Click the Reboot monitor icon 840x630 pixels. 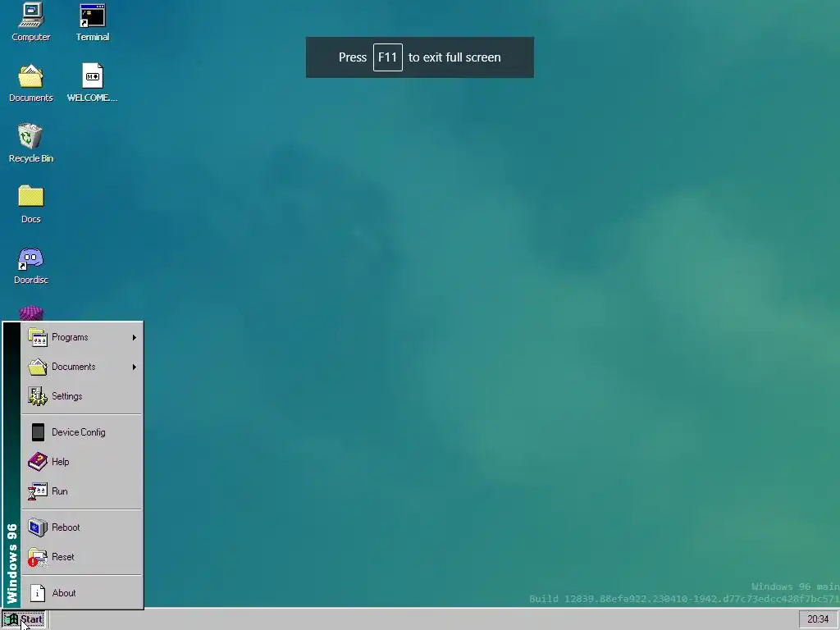click(x=38, y=527)
